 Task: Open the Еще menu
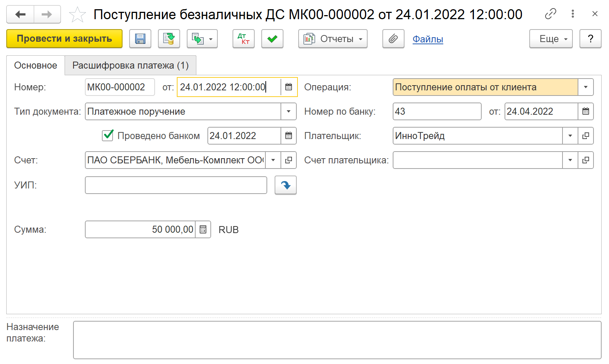click(x=551, y=39)
